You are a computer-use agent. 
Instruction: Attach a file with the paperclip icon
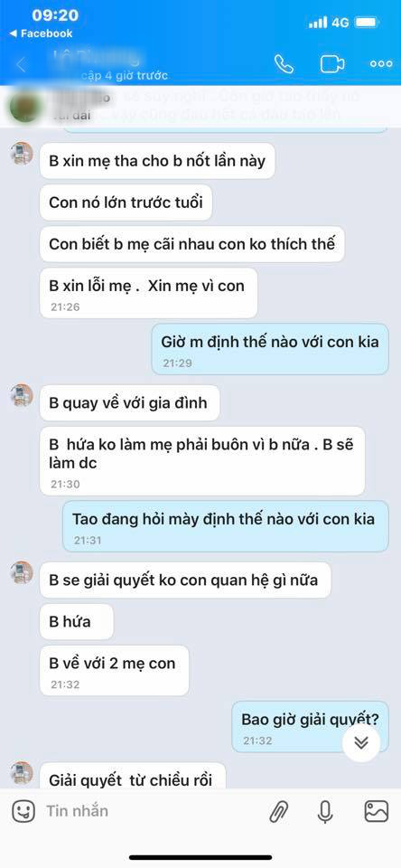tap(279, 812)
